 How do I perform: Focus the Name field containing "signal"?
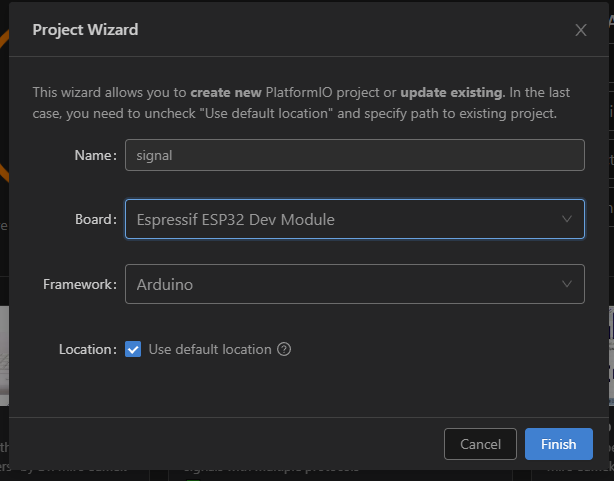click(355, 155)
